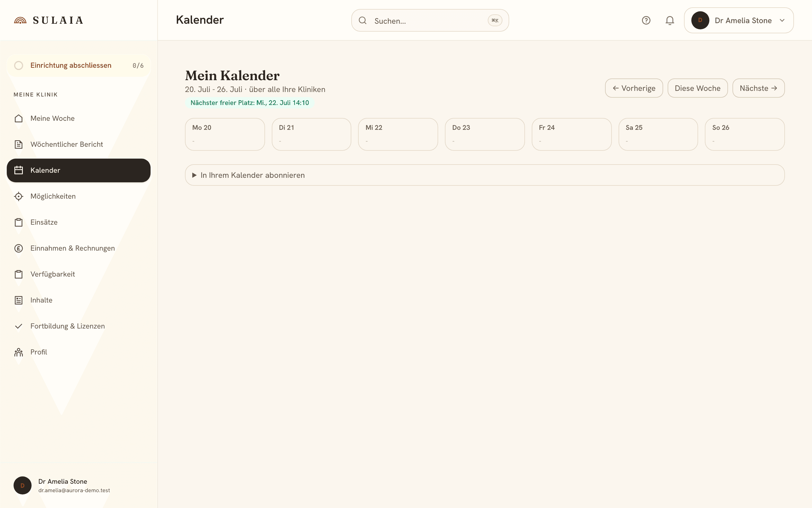Click the search magnifier icon
This screenshot has width=812, height=508.
pos(362,21)
